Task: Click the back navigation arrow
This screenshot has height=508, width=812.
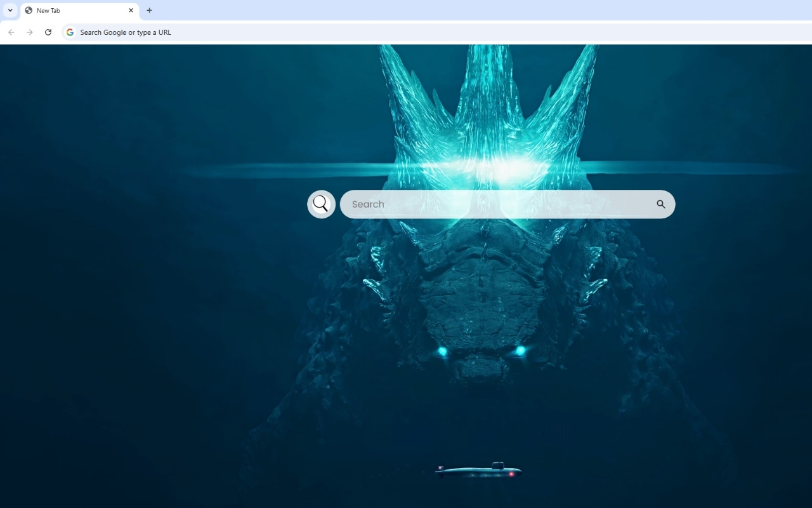Action: tap(11, 32)
